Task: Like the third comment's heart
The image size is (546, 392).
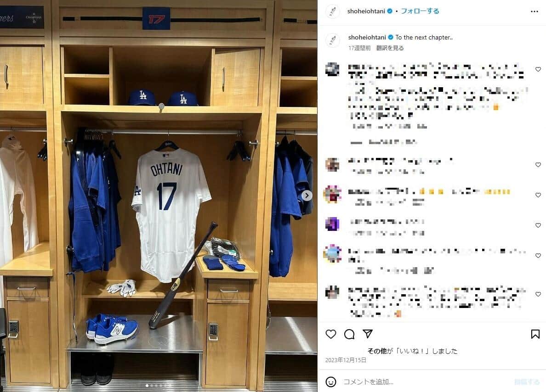Action: [x=538, y=195]
